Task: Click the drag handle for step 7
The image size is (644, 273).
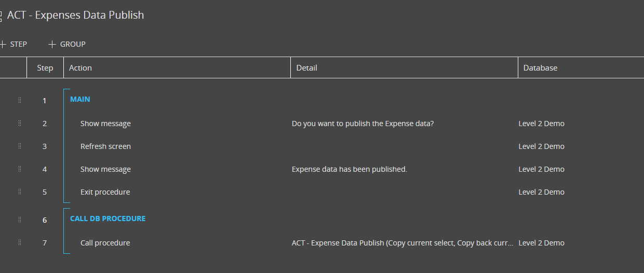Action: coord(20,242)
